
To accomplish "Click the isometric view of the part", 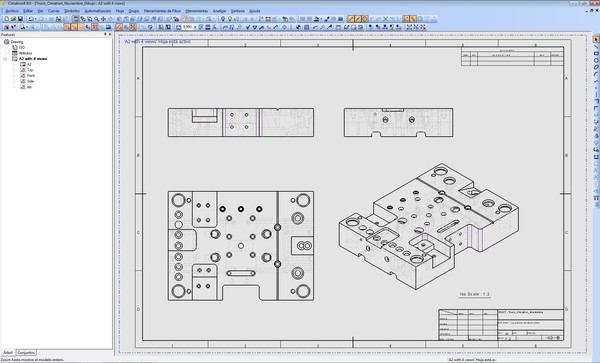I will [429, 226].
